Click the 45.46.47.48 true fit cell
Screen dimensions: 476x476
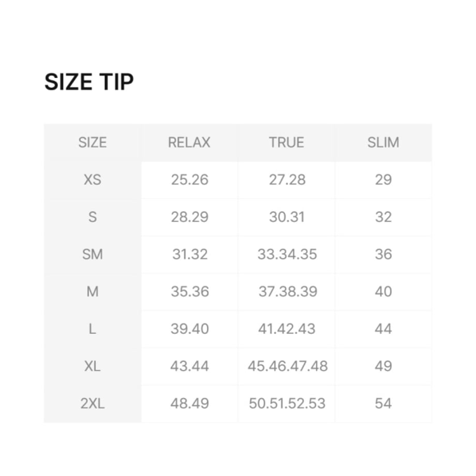pyautogui.click(x=287, y=366)
